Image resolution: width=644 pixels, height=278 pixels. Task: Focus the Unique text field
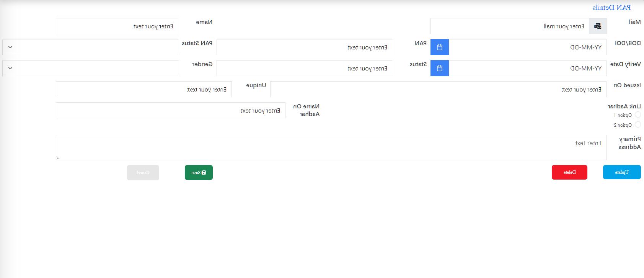coord(144,89)
